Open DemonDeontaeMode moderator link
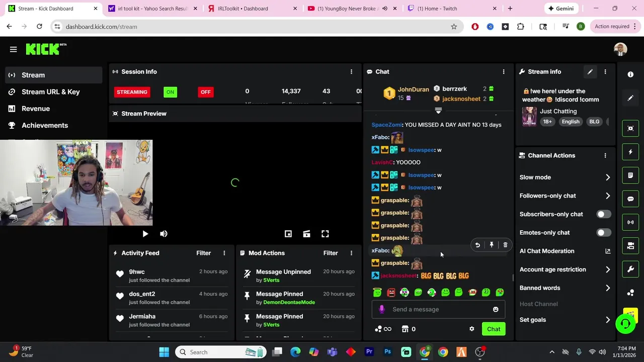The height and width of the screenshot is (362, 644). point(289,302)
